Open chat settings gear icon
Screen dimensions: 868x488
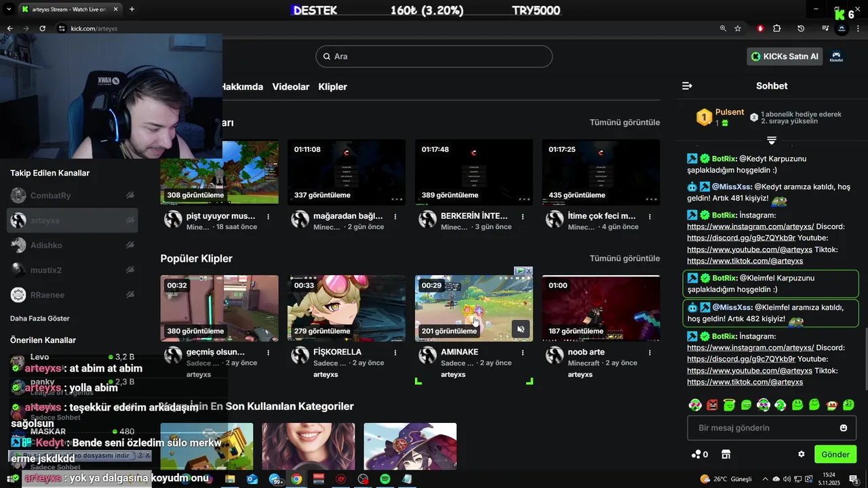click(x=801, y=454)
